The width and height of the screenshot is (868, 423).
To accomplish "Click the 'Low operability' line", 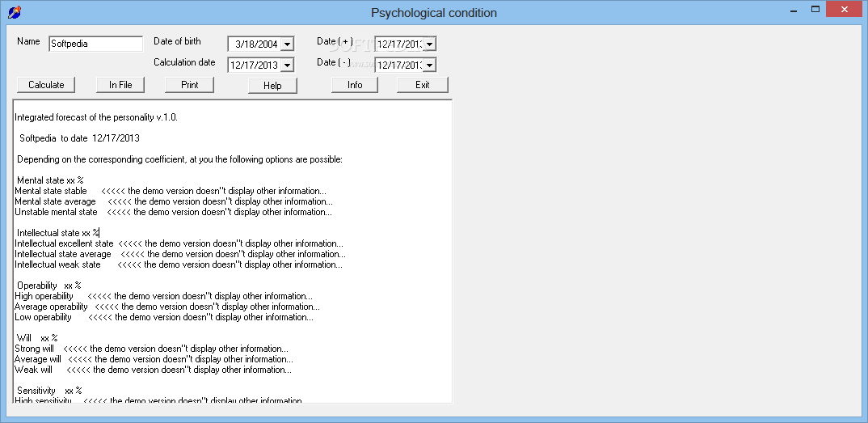I will click(164, 317).
